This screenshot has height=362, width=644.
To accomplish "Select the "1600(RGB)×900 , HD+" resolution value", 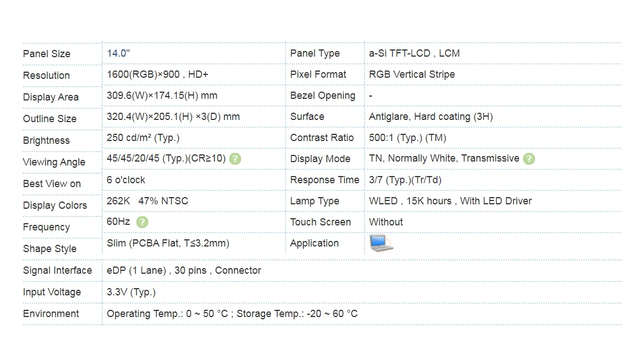I will coord(157,75).
